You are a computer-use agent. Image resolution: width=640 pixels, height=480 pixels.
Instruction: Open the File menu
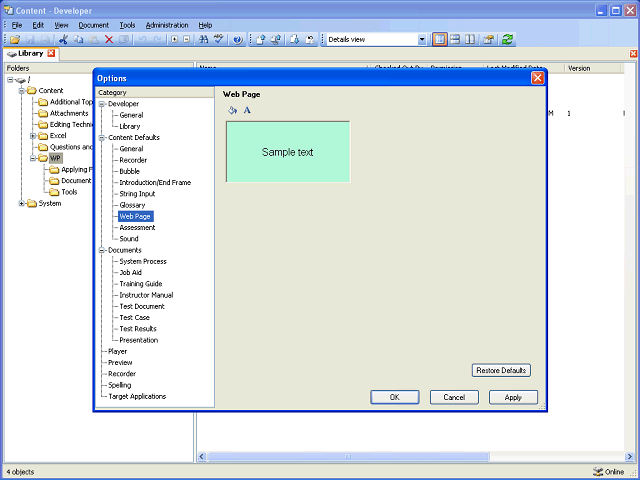[x=17, y=25]
